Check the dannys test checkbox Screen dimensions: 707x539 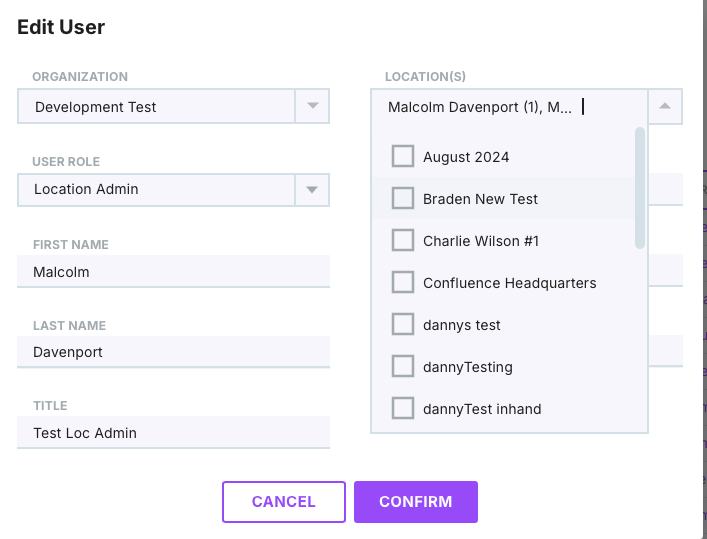(x=403, y=325)
